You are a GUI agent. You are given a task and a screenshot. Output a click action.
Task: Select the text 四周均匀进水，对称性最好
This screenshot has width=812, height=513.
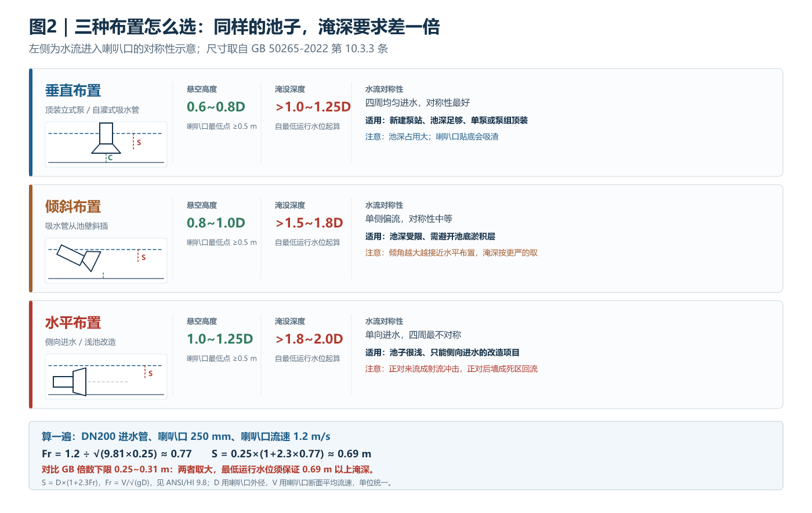click(x=418, y=103)
